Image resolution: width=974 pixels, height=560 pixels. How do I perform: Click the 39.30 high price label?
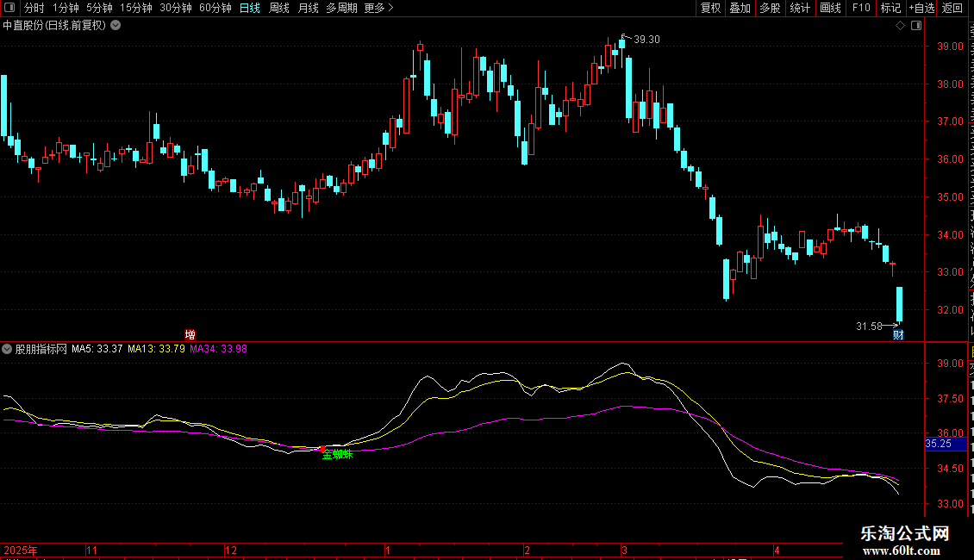coord(646,39)
